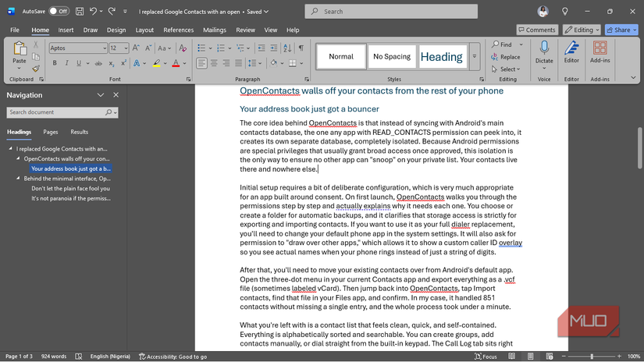
Task: Open the font size dropdown
Action: pos(126,48)
